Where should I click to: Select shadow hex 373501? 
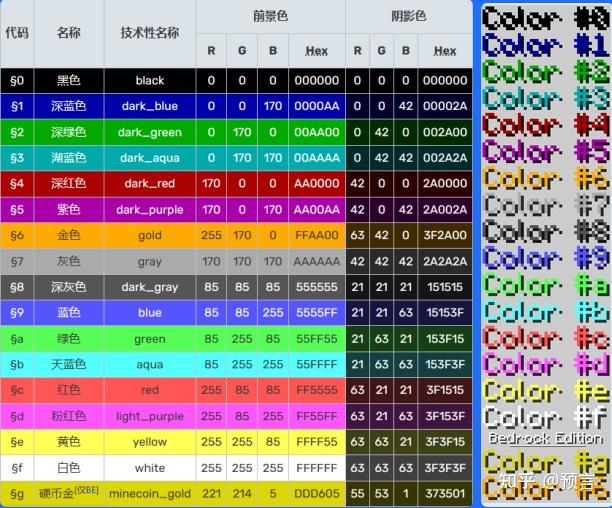coord(445,494)
